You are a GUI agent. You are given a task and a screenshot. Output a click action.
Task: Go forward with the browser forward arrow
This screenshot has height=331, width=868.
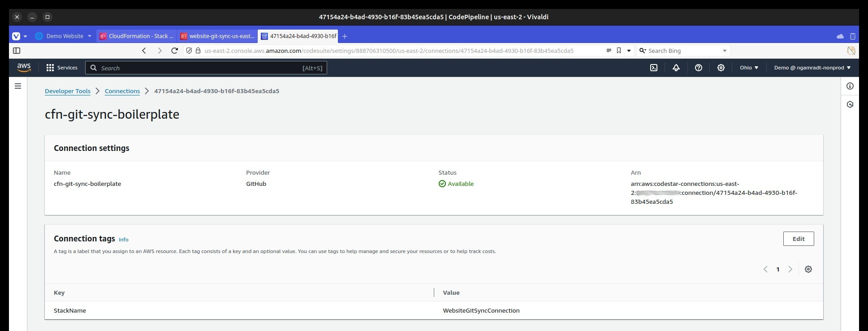click(x=160, y=51)
